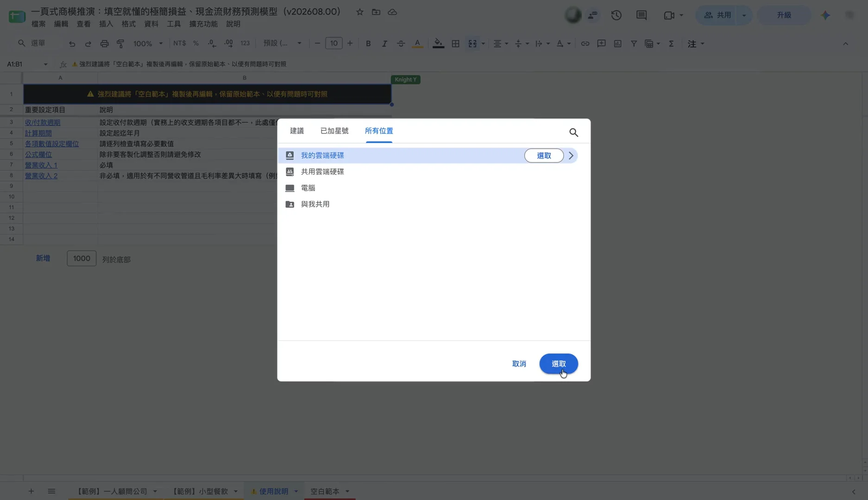Image resolution: width=868 pixels, height=500 pixels.
Task: Click the create filter funnel icon
Action: click(634, 44)
